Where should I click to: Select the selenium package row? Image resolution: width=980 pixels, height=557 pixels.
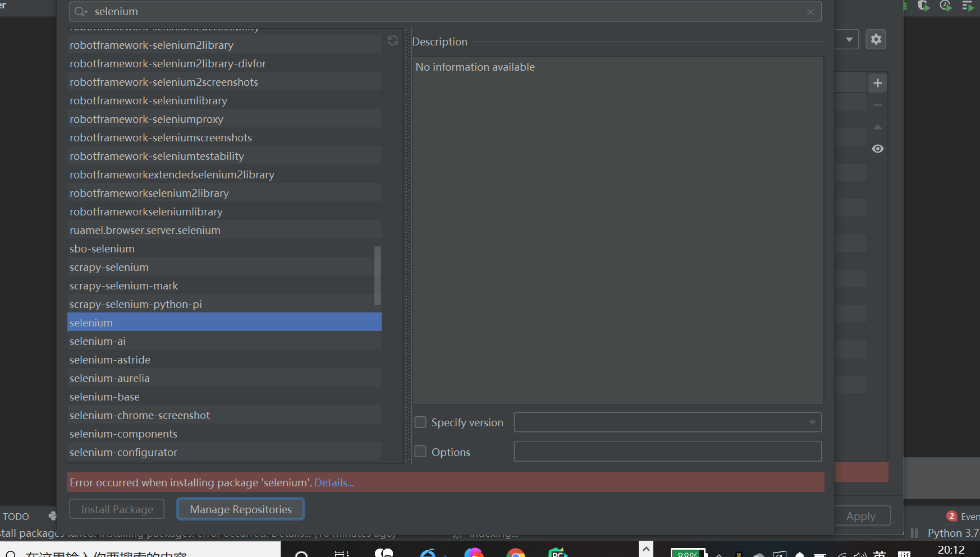point(225,322)
